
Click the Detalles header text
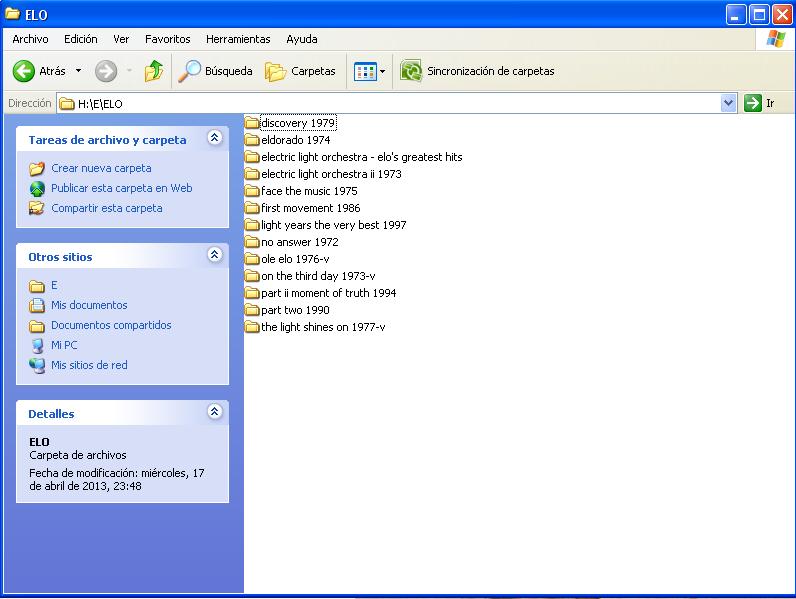click(51, 414)
